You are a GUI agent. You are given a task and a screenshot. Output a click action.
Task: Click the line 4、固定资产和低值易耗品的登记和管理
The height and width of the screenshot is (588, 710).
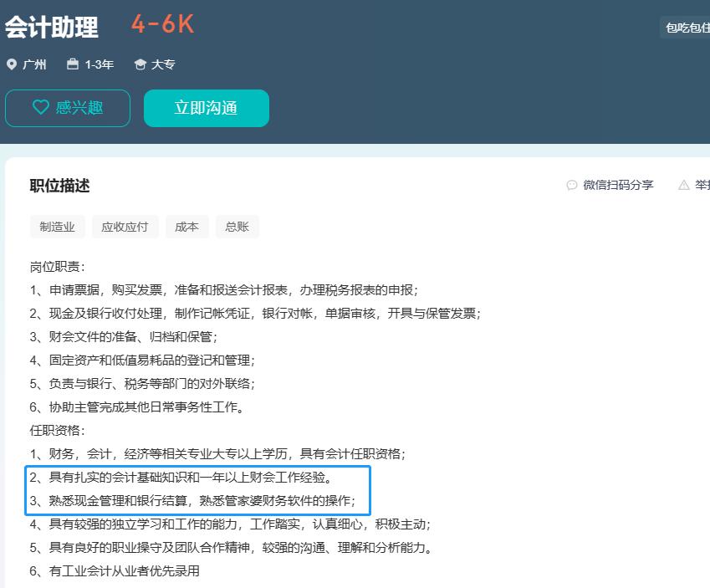(x=143, y=360)
